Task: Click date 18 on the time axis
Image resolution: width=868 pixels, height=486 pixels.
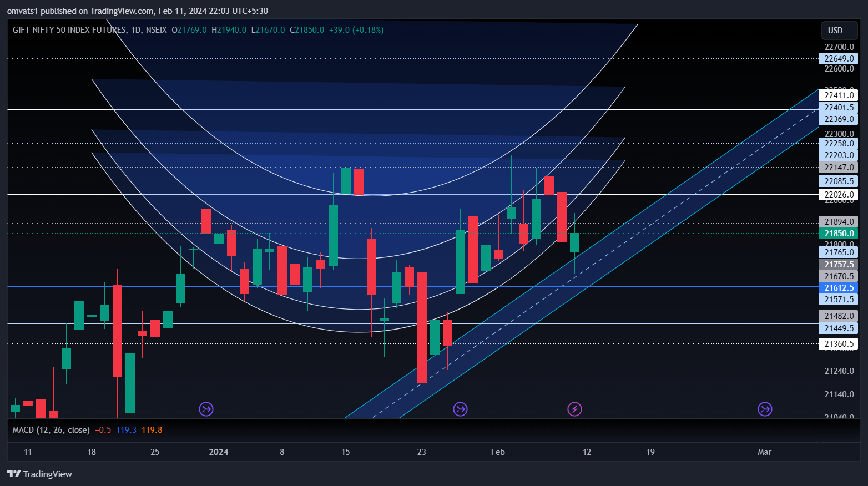Action: click(92, 452)
